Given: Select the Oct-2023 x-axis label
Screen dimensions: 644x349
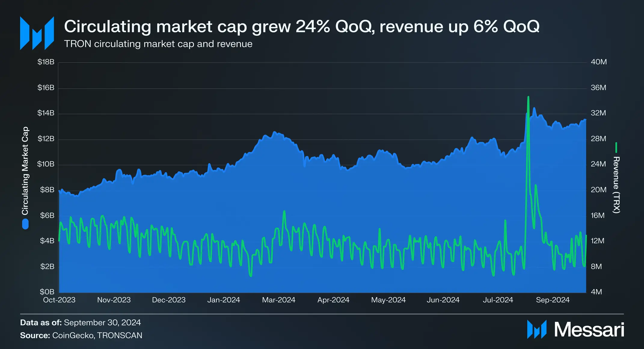Looking at the screenshot, I should (59, 300).
